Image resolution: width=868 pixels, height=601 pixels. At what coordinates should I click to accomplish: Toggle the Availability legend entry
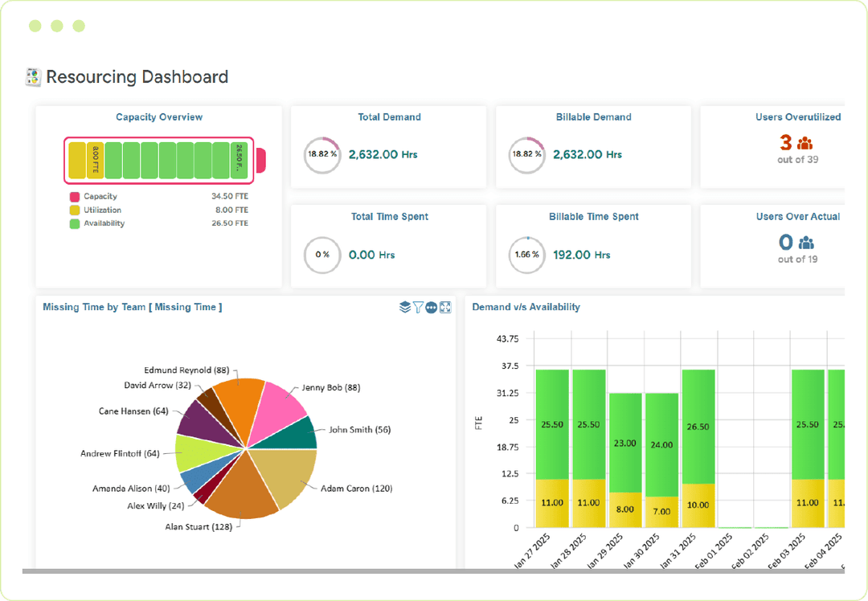click(103, 223)
